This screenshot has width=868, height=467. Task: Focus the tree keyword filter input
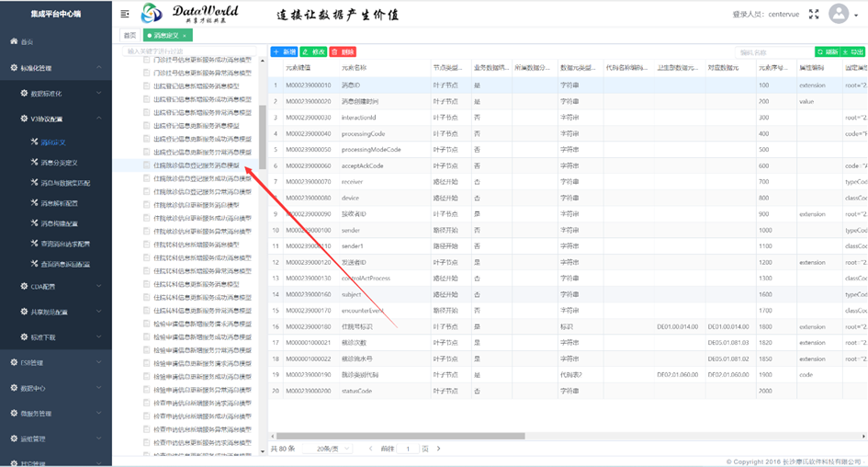click(189, 51)
